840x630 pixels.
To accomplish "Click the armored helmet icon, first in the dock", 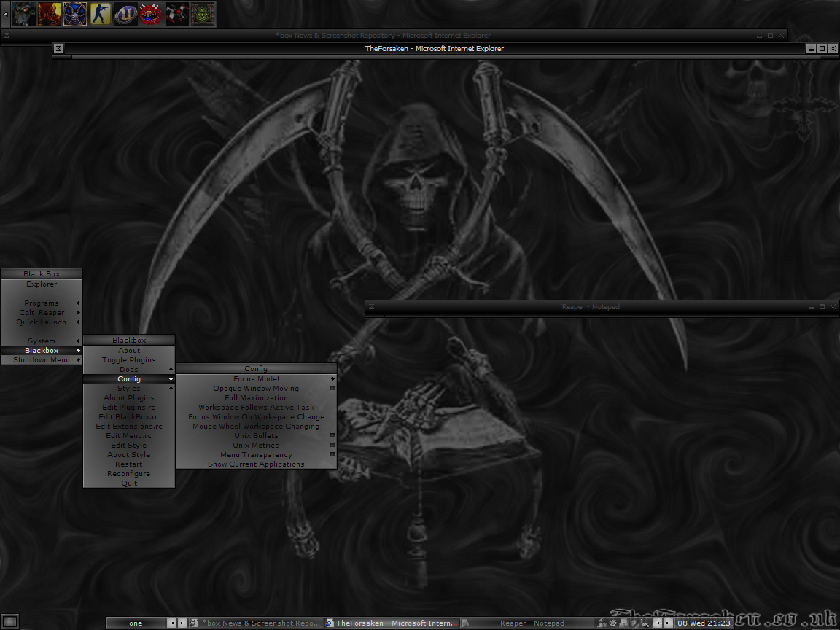I will click(x=23, y=13).
